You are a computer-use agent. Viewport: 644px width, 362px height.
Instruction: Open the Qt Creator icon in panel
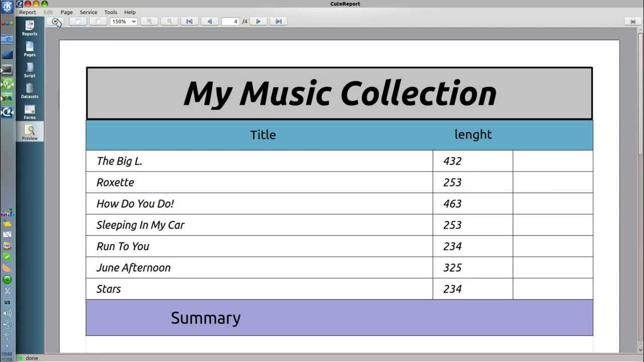7,84
